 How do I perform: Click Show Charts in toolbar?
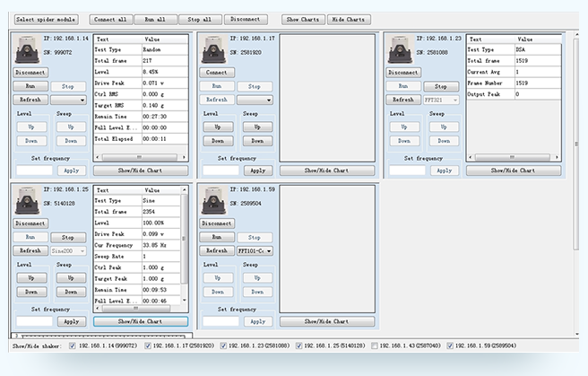click(303, 20)
